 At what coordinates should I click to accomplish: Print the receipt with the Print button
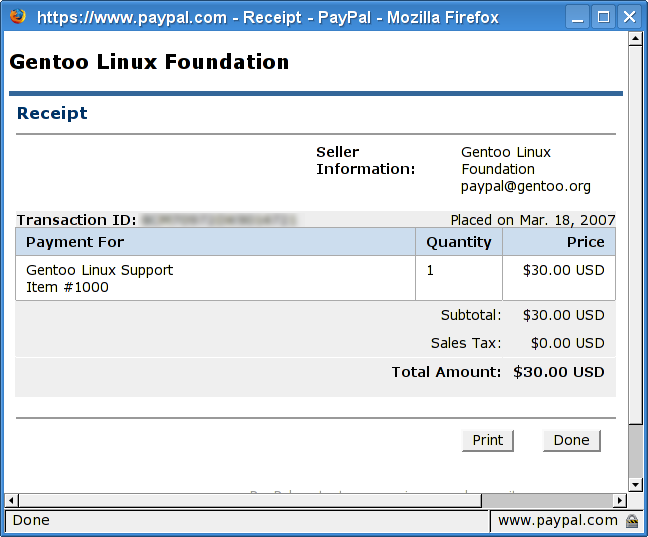(x=488, y=440)
